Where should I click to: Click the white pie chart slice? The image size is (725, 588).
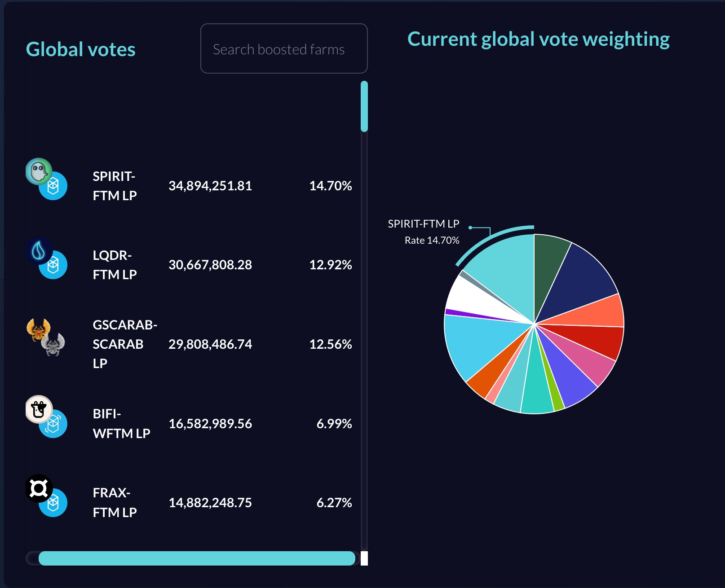(x=477, y=298)
